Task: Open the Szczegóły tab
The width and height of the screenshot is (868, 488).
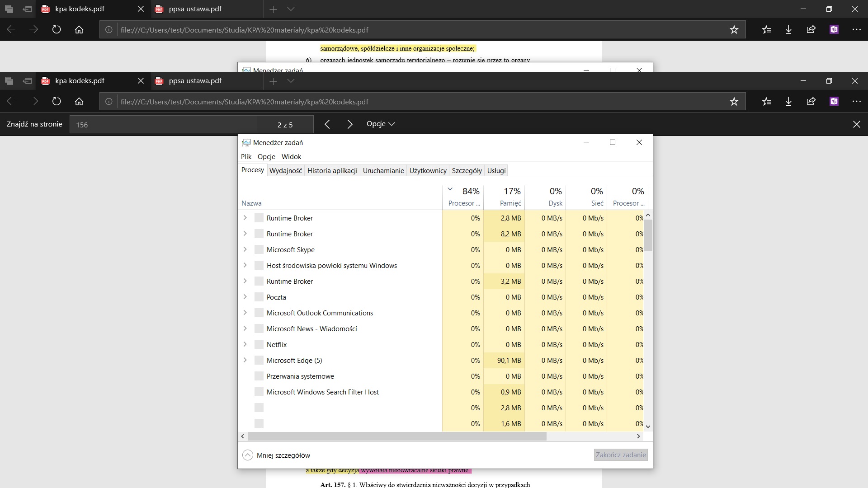Action: tap(467, 170)
